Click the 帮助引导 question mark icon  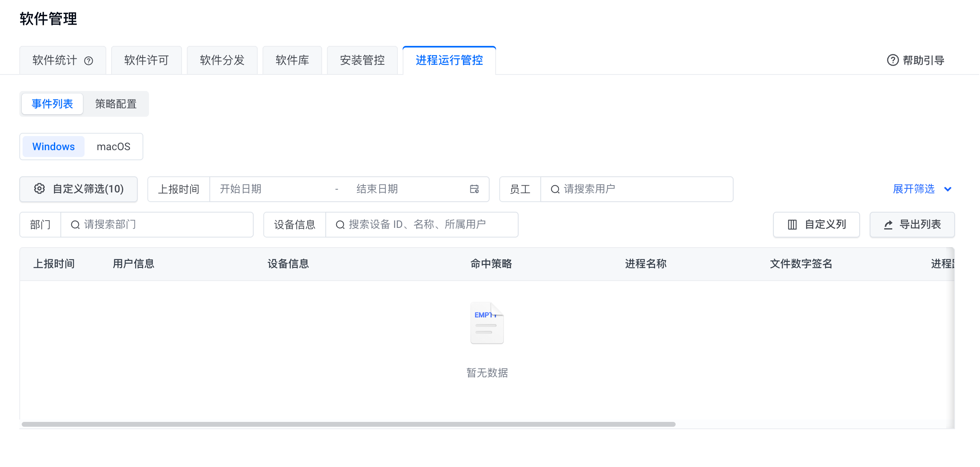pyautogui.click(x=892, y=60)
